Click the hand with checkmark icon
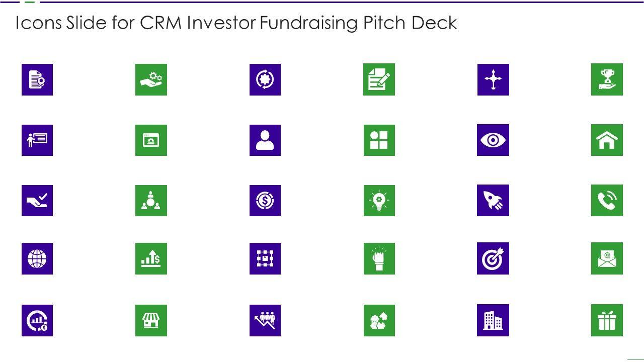644x362 pixels. [x=37, y=200]
